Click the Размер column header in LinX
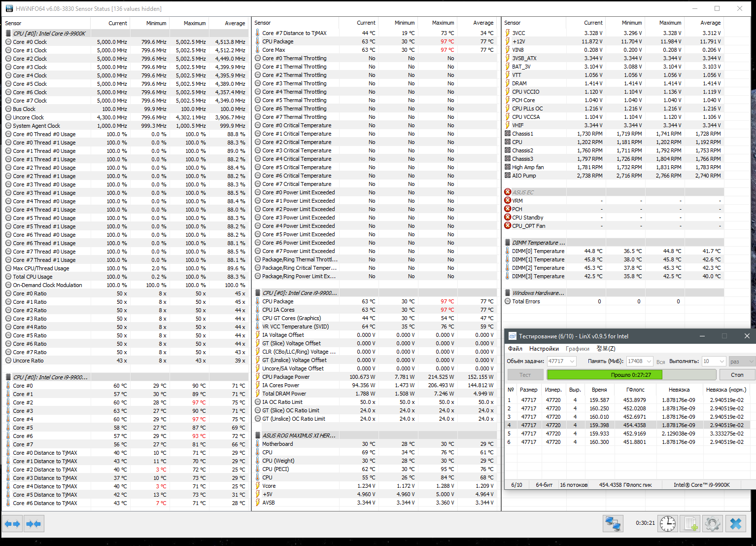Screen dimensions: 756x546 pos(529,390)
